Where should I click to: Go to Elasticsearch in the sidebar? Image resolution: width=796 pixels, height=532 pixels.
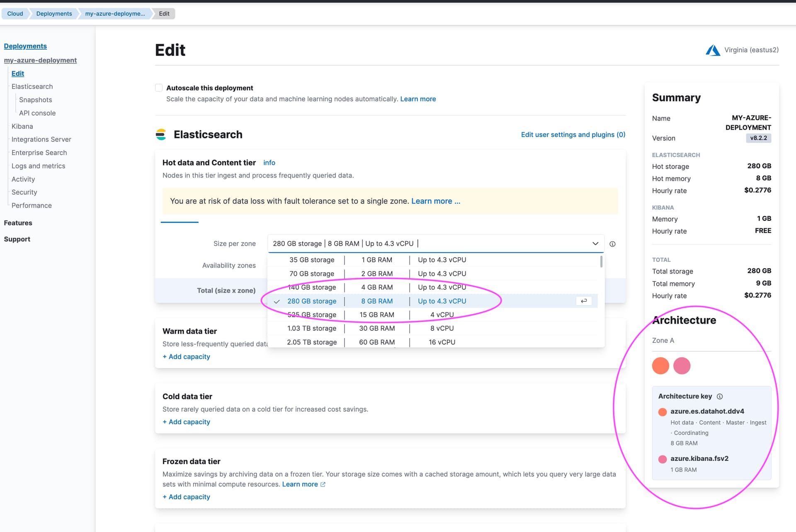[x=32, y=87]
